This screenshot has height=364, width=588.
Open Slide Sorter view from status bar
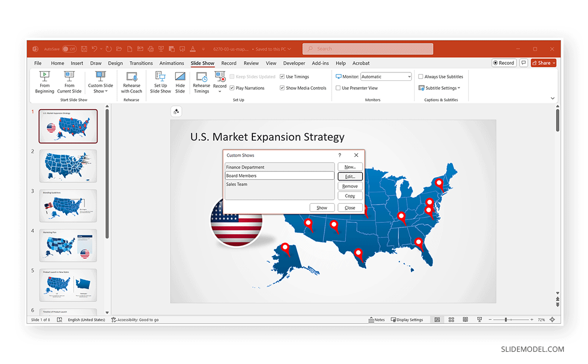coord(451,319)
